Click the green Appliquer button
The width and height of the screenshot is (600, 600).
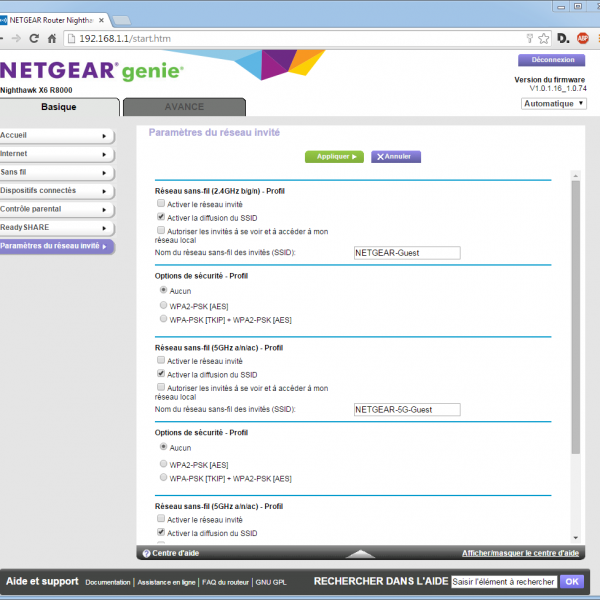tap(334, 157)
